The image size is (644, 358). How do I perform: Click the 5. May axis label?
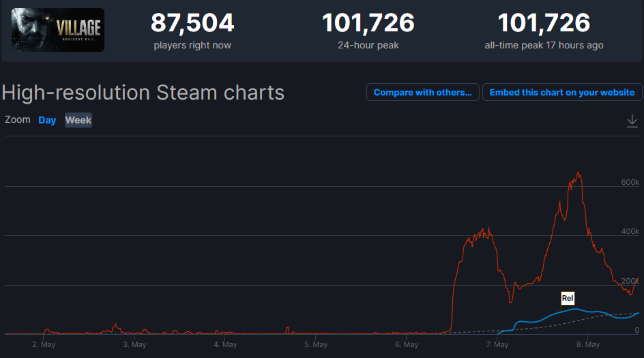pyautogui.click(x=316, y=344)
